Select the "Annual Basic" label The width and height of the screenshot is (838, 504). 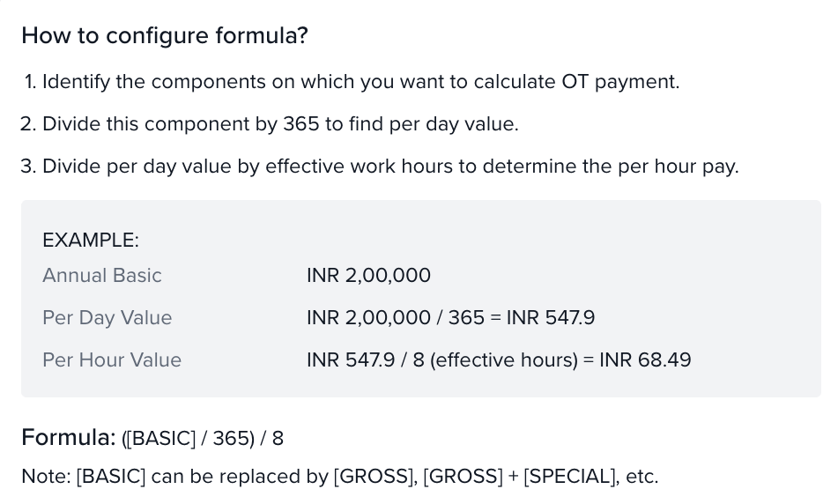point(102,276)
